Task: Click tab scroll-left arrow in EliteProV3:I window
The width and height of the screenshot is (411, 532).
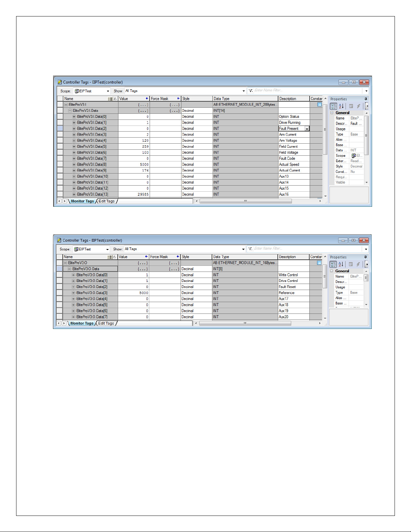Action: coord(59,201)
